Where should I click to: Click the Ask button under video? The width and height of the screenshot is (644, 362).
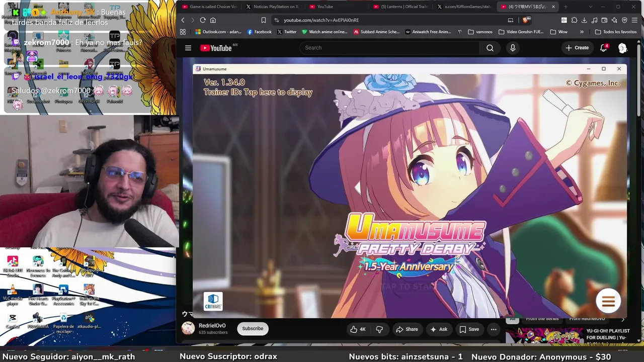point(438,329)
